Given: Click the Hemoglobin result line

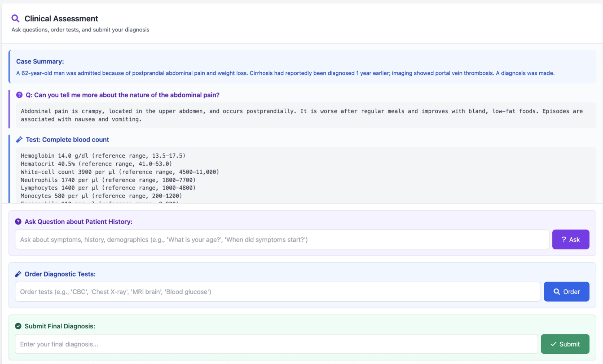Looking at the screenshot, I should 103,156.
